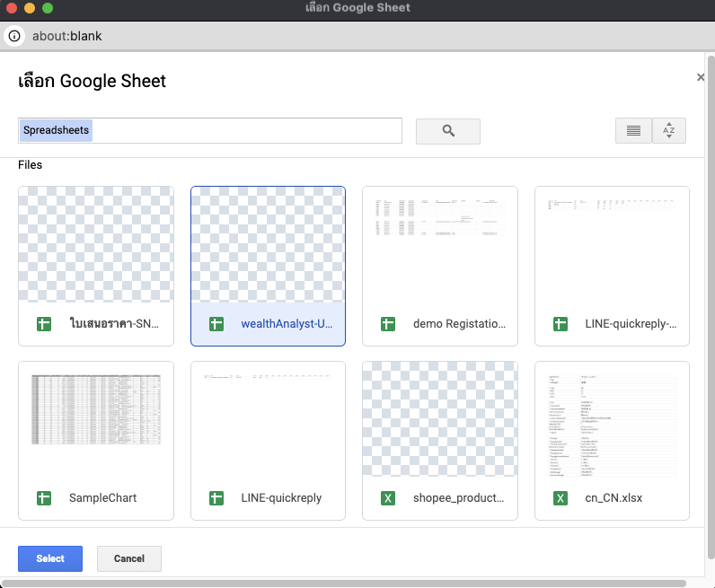Switch to list view icon
The image size is (715, 588).
pyautogui.click(x=633, y=131)
